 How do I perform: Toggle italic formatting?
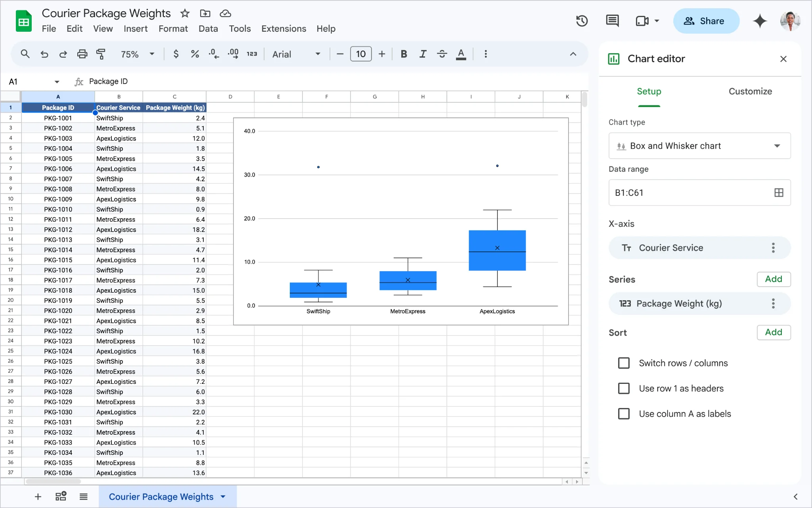tap(423, 54)
